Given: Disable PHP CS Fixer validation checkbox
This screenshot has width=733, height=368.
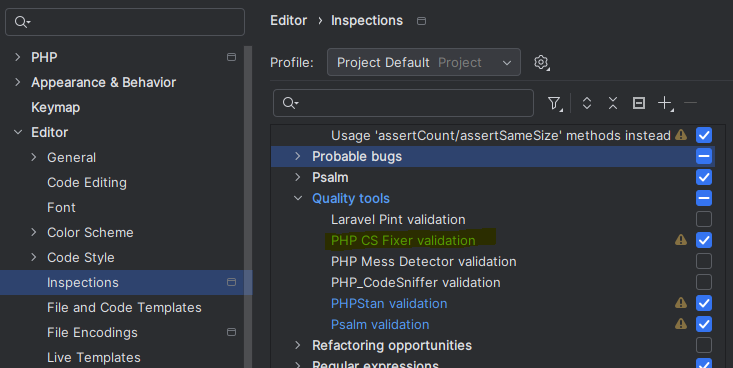Looking at the screenshot, I should tap(704, 240).
